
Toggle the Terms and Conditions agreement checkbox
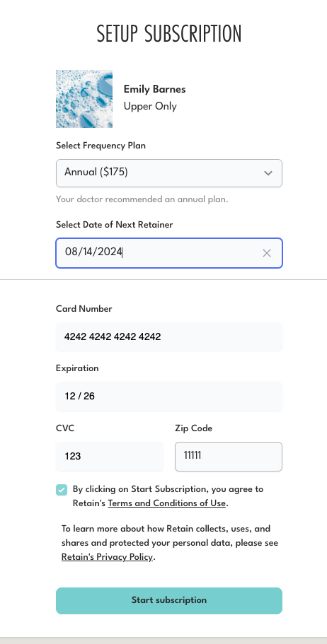point(62,490)
